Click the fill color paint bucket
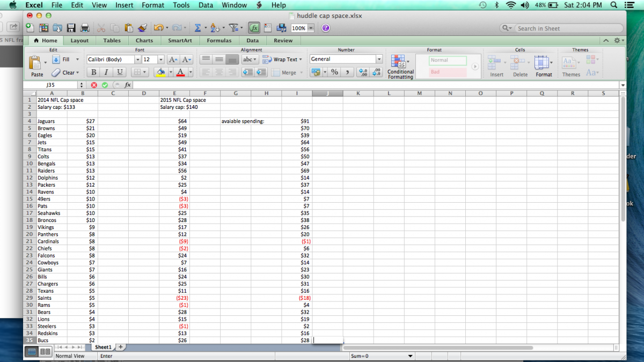 (160, 72)
